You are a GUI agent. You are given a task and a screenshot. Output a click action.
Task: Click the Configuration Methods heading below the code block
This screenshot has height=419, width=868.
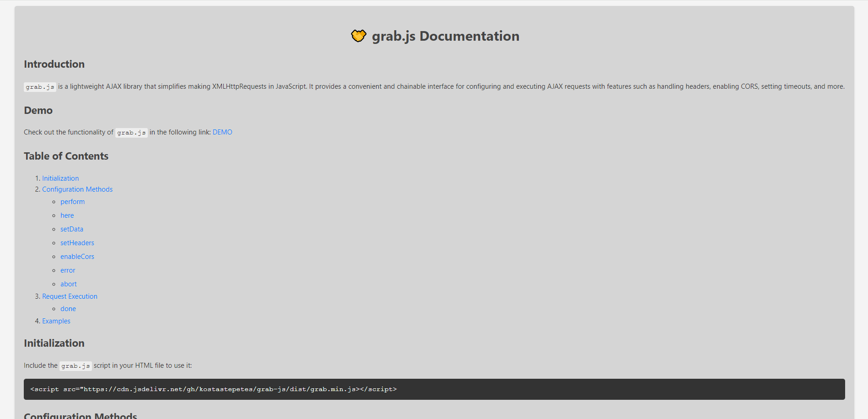point(81,415)
